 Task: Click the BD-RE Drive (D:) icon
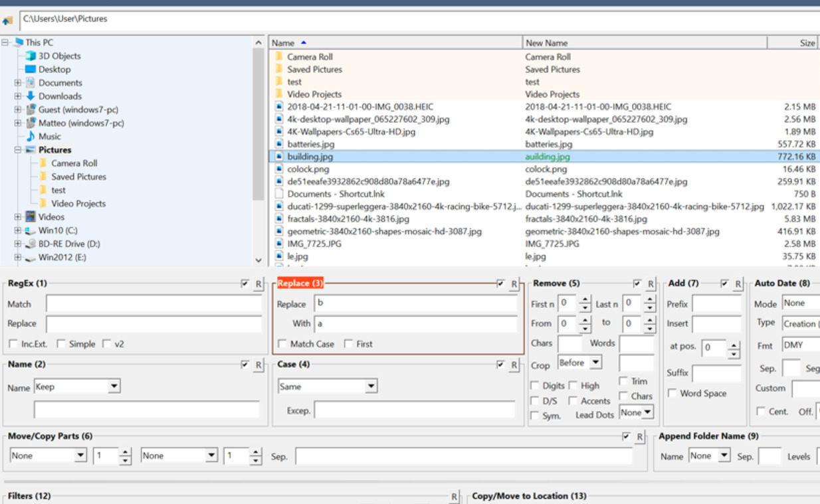click(x=31, y=244)
